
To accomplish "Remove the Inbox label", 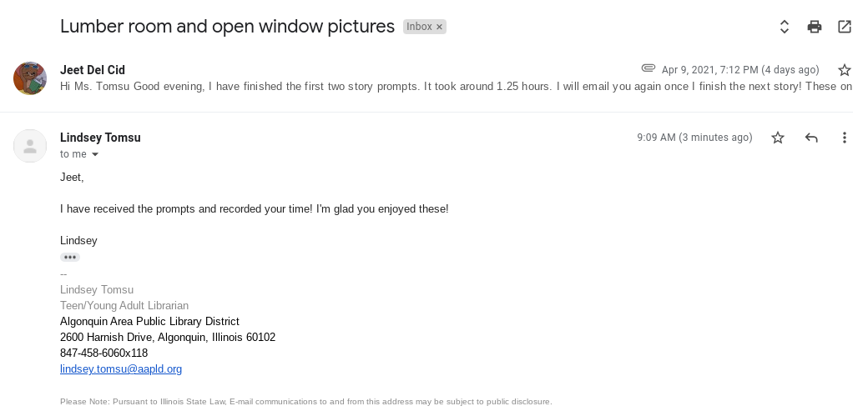I will 440,27.
